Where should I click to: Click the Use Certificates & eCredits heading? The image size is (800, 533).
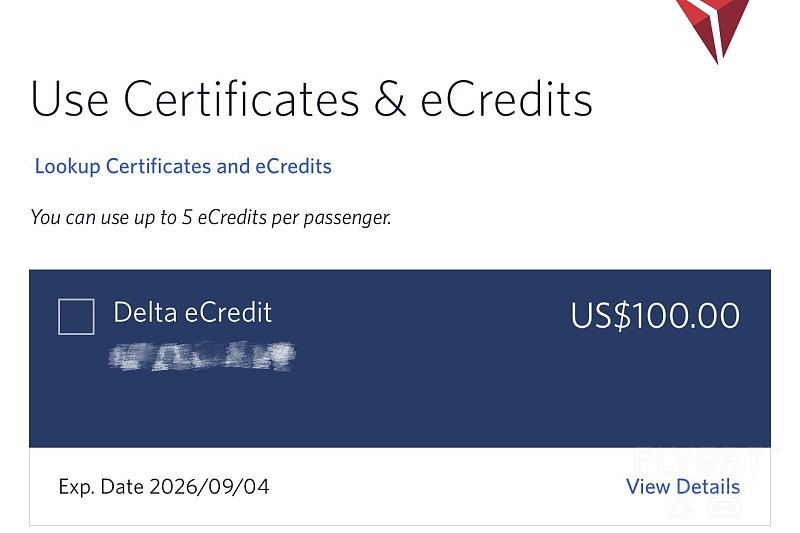(x=311, y=100)
